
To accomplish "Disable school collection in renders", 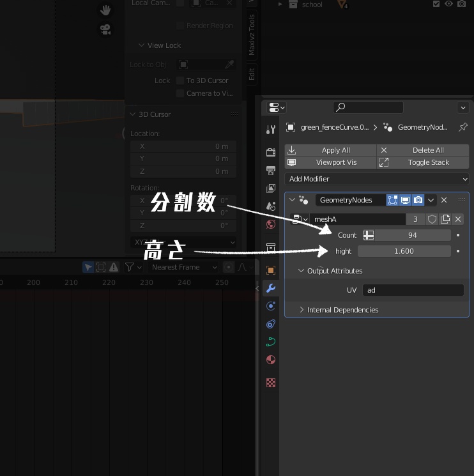I will [x=462, y=4].
